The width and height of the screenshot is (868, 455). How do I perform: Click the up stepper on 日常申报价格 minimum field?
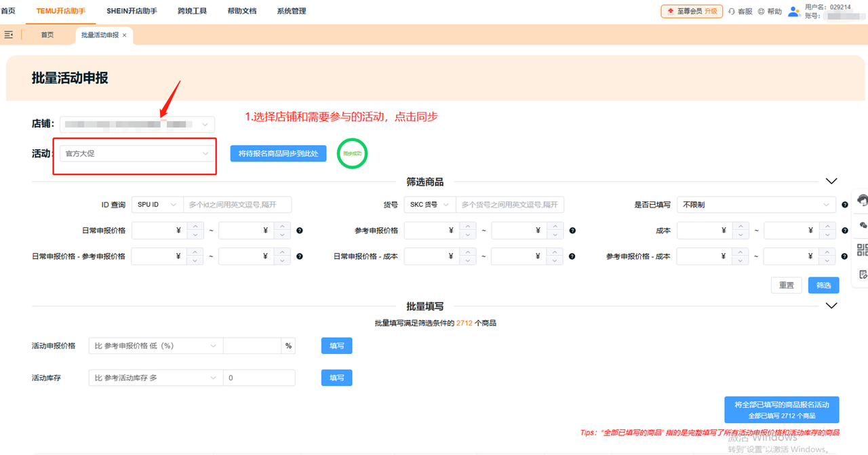[x=196, y=227]
